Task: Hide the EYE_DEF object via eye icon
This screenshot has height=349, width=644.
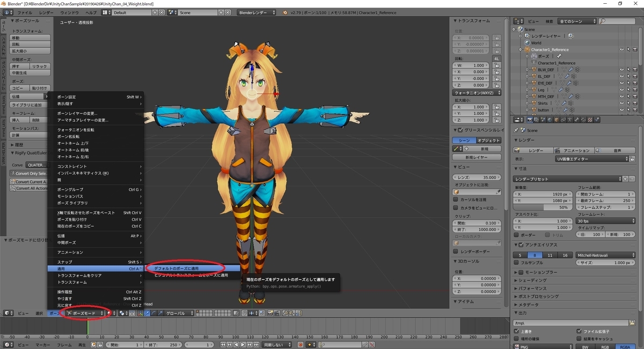Action: tap(621, 83)
